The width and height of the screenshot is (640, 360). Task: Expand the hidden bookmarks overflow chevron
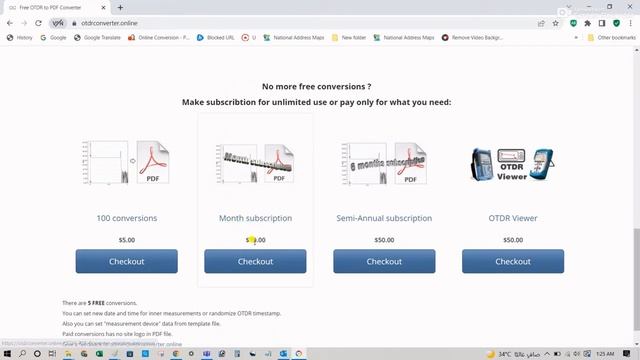pyautogui.click(x=576, y=38)
